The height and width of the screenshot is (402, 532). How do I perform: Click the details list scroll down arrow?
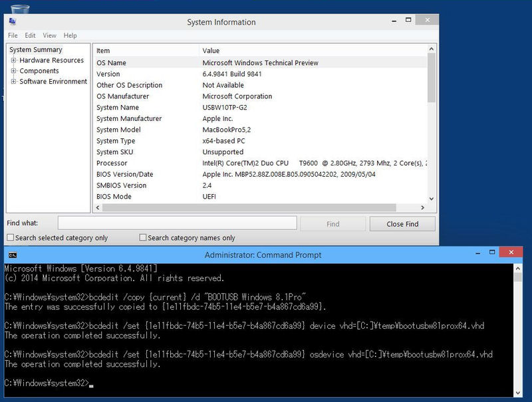click(x=431, y=199)
